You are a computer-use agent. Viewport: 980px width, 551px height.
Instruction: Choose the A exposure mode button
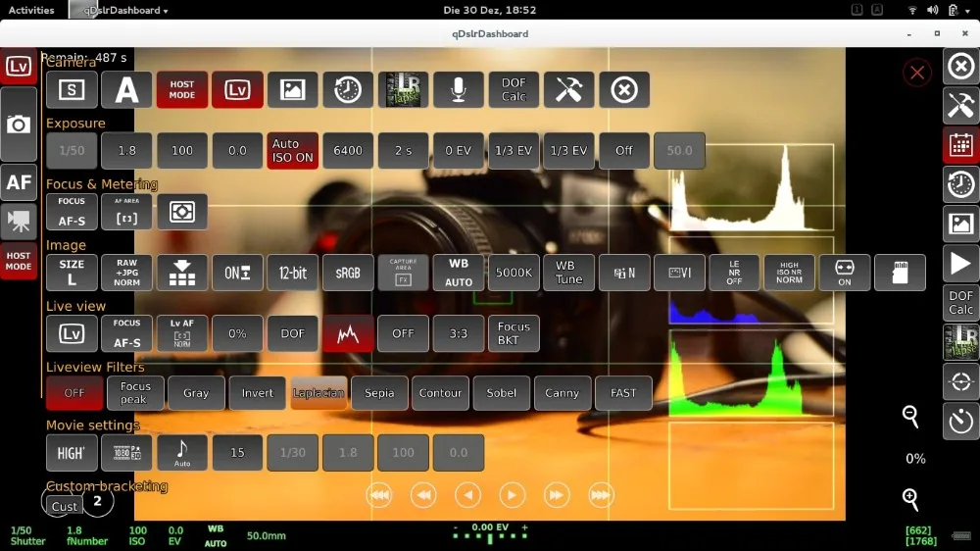pyautogui.click(x=126, y=90)
